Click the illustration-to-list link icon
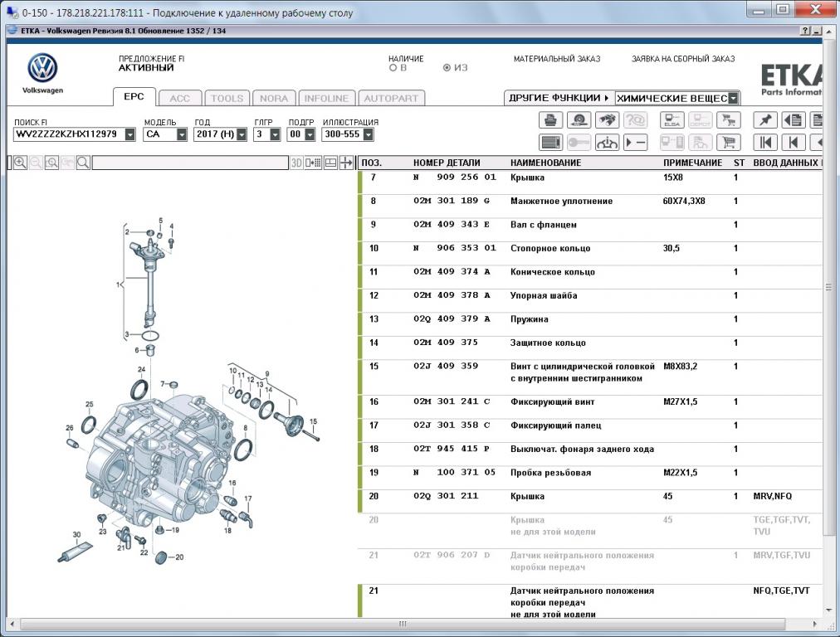The width and height of the screenshot is (840, 637). [x=313, y=163]
